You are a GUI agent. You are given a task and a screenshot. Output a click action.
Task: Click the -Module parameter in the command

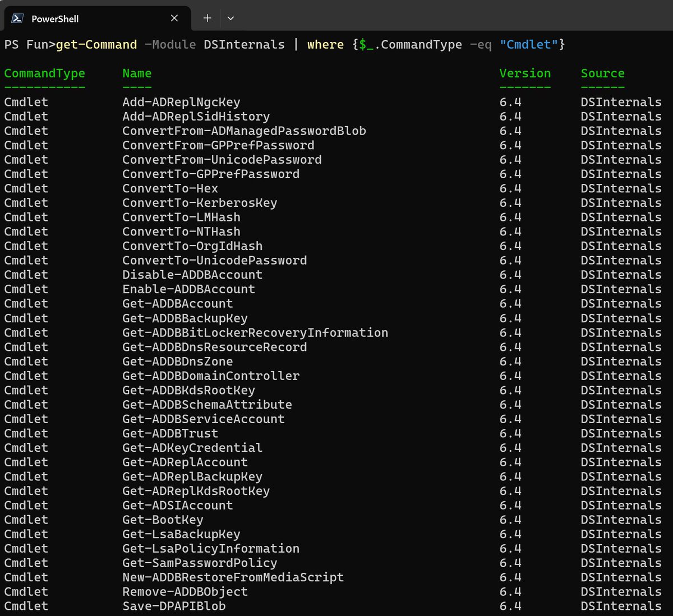[x=170, y=44]
